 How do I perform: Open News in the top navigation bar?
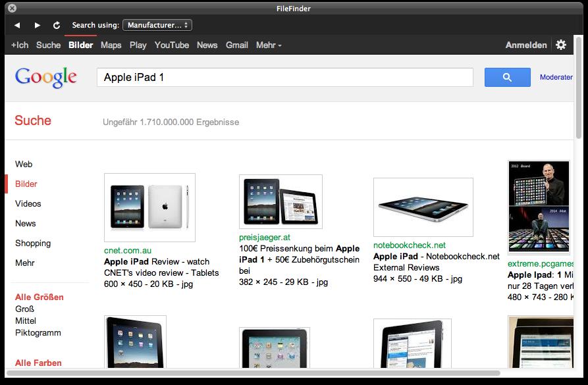point(207,45)
